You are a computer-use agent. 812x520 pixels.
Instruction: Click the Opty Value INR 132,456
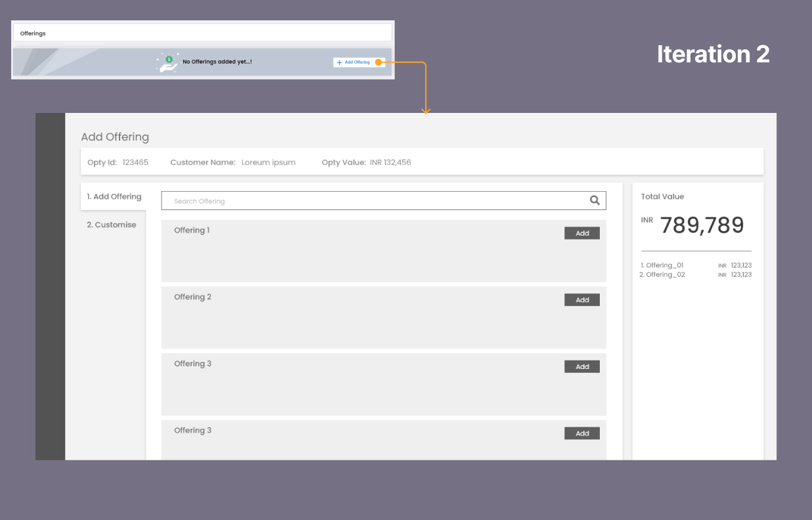[390, 162]
